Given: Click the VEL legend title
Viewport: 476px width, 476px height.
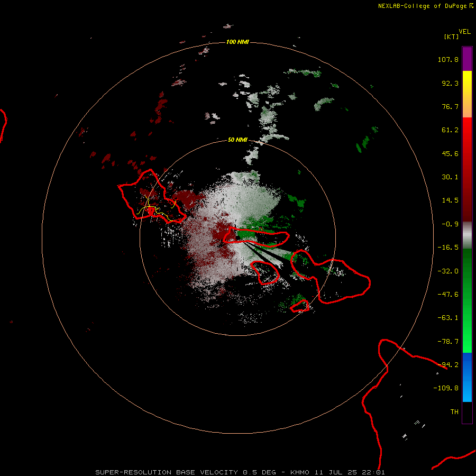Looking at the screenshot, I should point(464,32).
